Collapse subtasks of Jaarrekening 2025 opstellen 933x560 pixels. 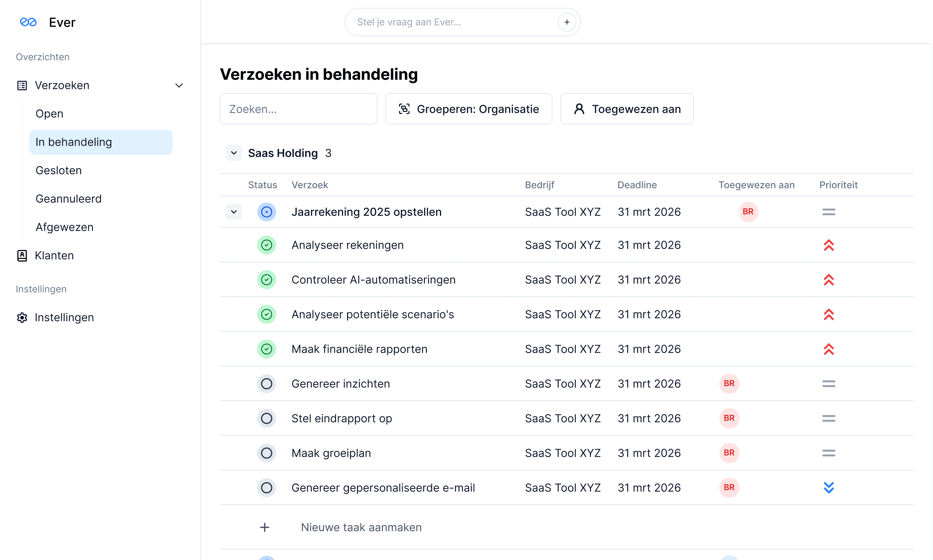(x=234, y=212)
